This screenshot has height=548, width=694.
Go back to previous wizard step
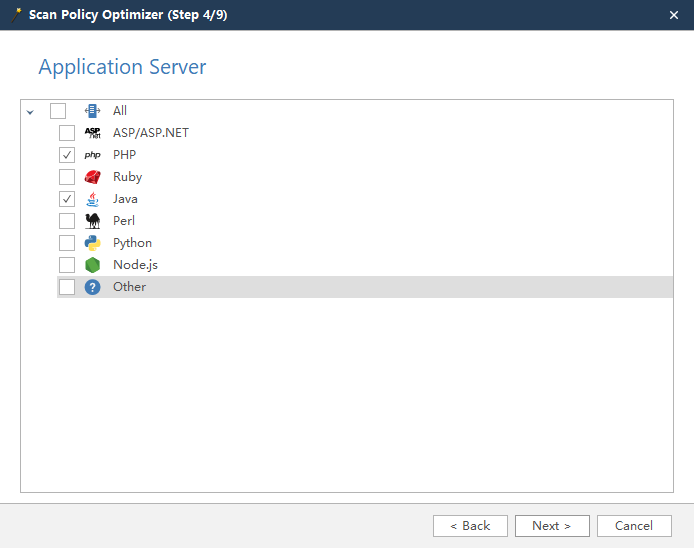coord(470,526)
